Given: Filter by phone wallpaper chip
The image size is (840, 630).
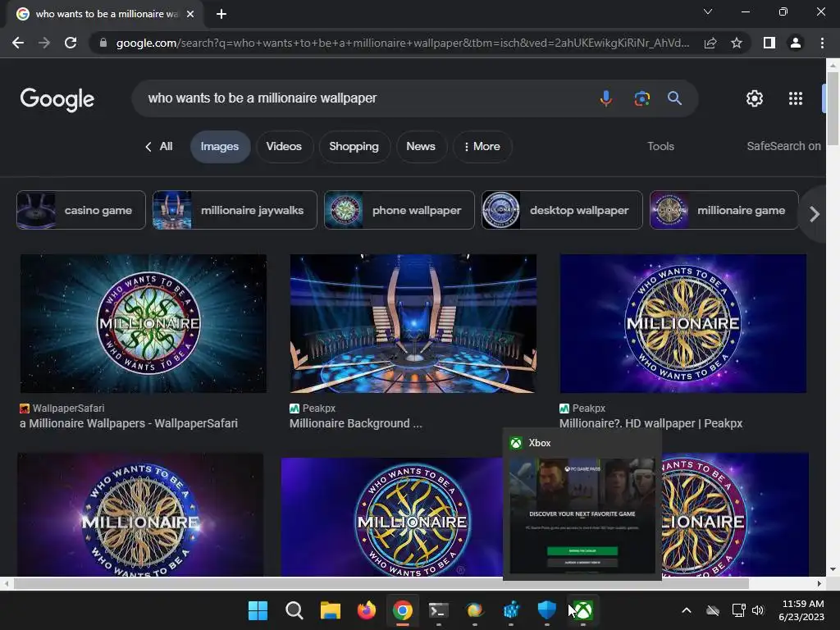Looking at the screenshot, I should tap(399, 210).
